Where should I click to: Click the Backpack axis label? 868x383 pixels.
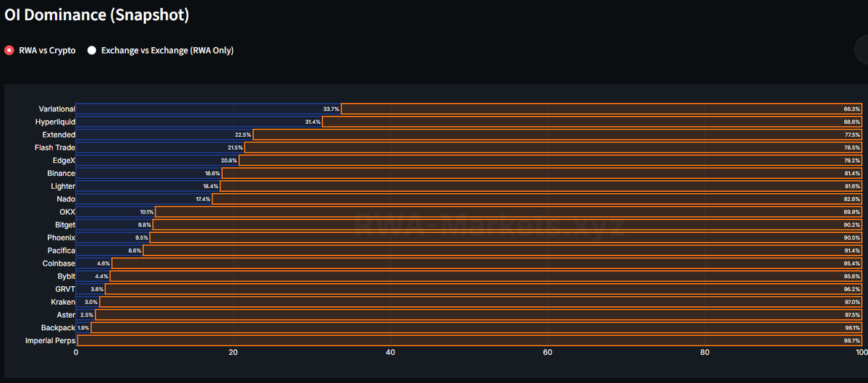click(58, 327)
